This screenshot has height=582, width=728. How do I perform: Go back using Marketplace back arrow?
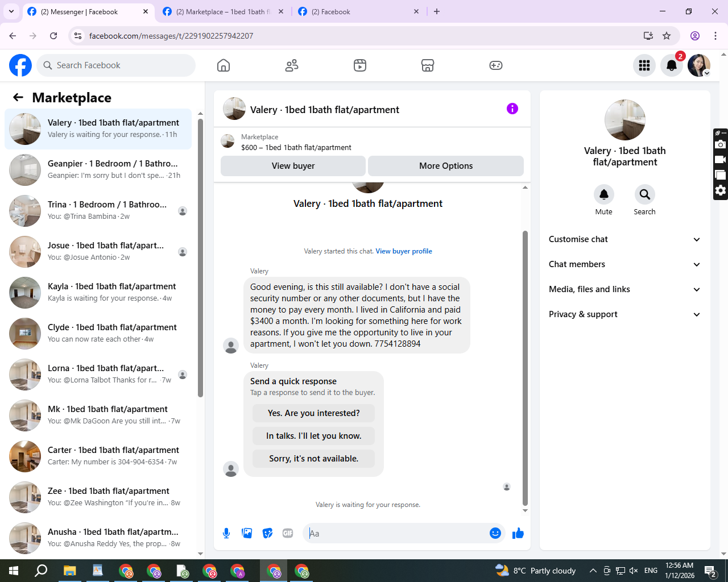point(18,97)
